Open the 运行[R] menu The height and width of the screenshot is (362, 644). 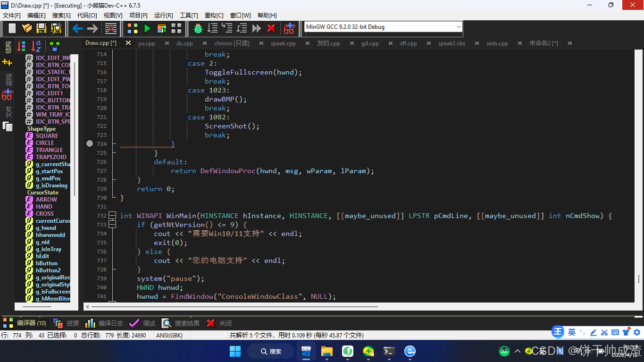[164, 16]
